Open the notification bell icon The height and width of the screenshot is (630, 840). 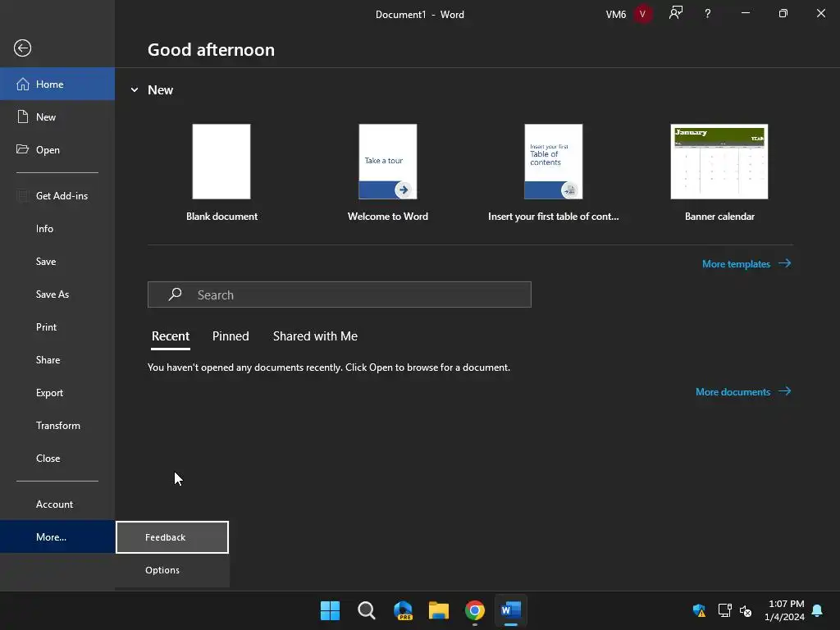[x=817, y=610]
